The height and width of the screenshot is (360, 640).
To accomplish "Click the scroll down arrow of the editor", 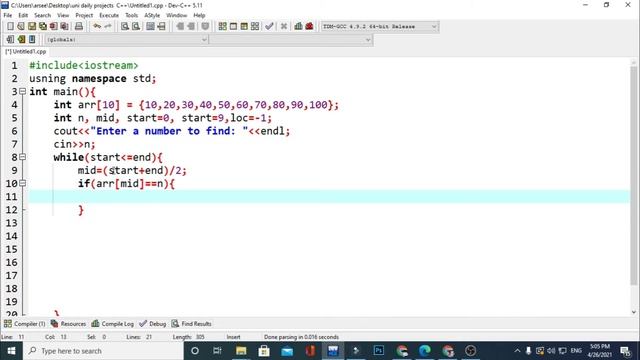I will point(634,312).
